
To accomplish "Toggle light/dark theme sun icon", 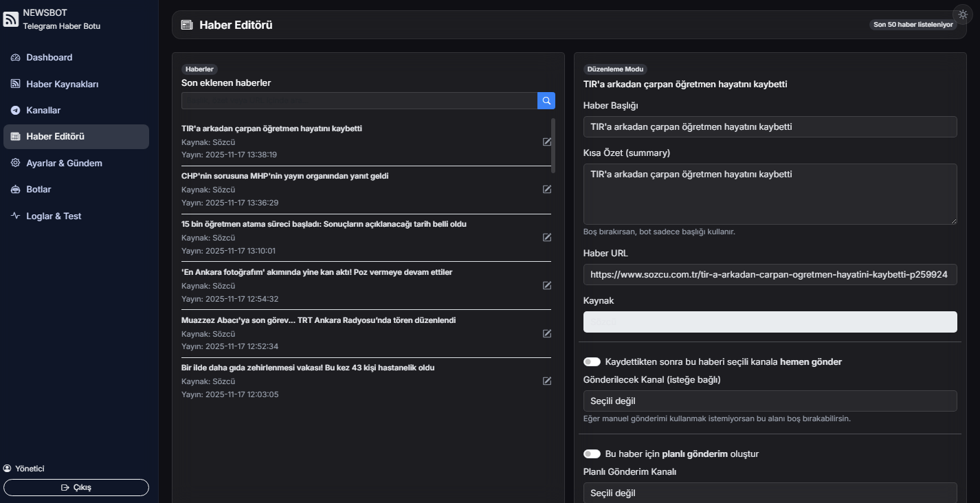I will pyautogui.click(x=962, y=15).
